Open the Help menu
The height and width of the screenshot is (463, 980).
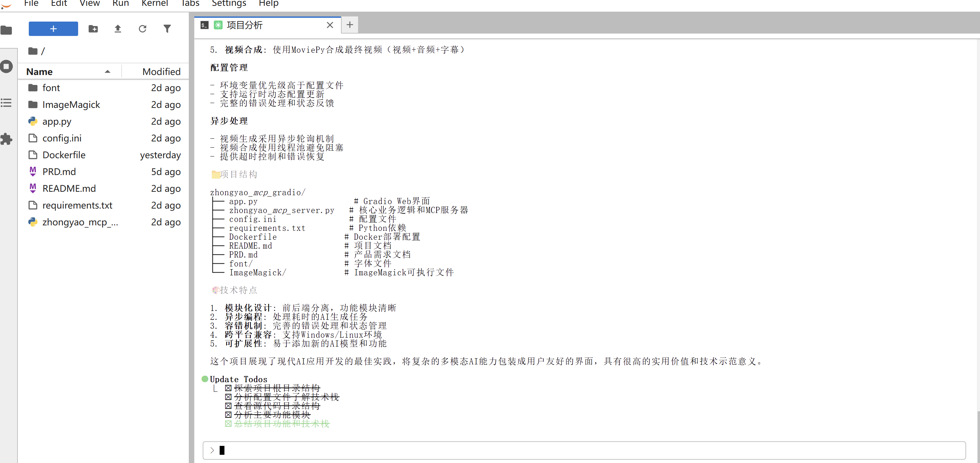(269, 3)
